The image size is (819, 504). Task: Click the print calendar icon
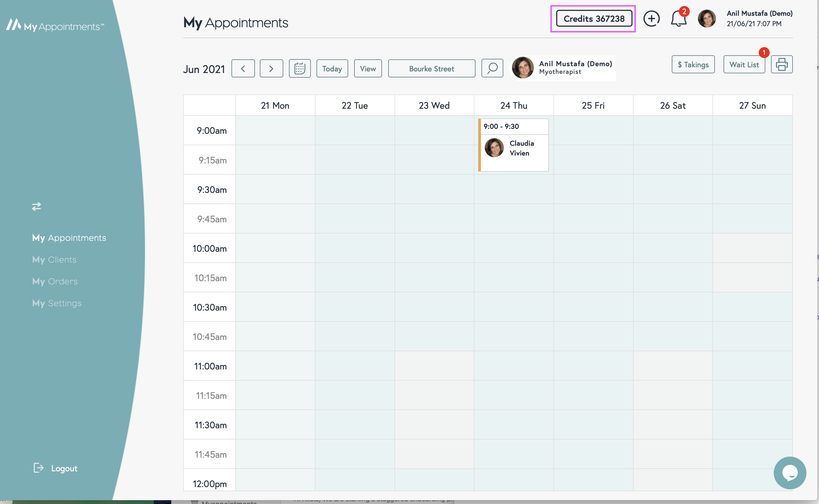(781, 64)
